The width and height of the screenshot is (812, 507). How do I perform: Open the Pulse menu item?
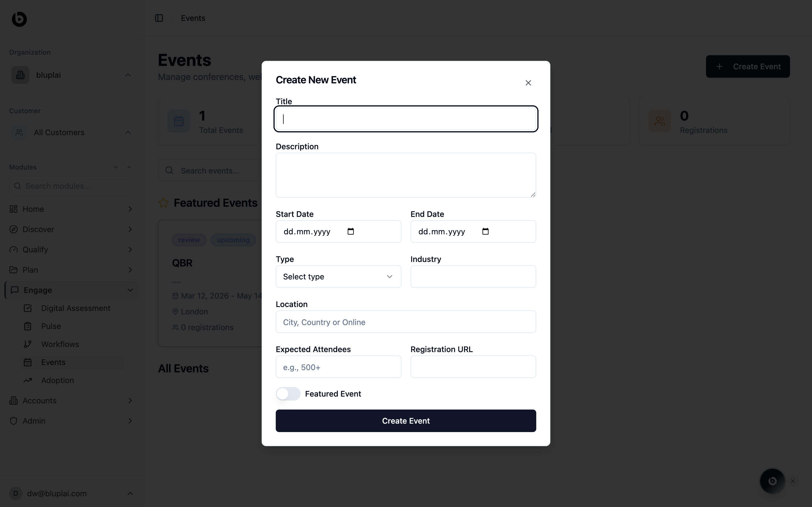(51, 326)
